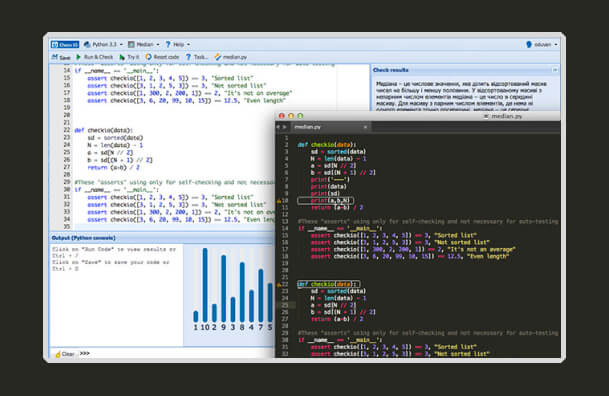Screen dimensions: 609x396
Task: Click the warning marker on line 10
Action: click(278, 201)
